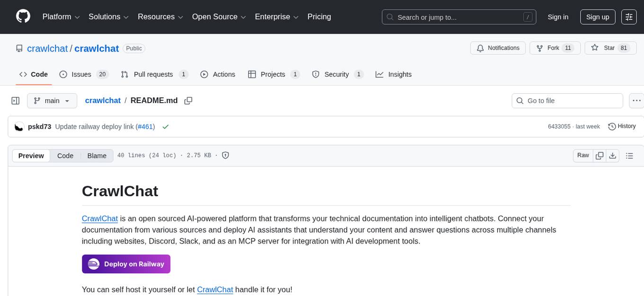Click the verified commit checkmark
Screen dimensions: 644x296
click(166, 126)
